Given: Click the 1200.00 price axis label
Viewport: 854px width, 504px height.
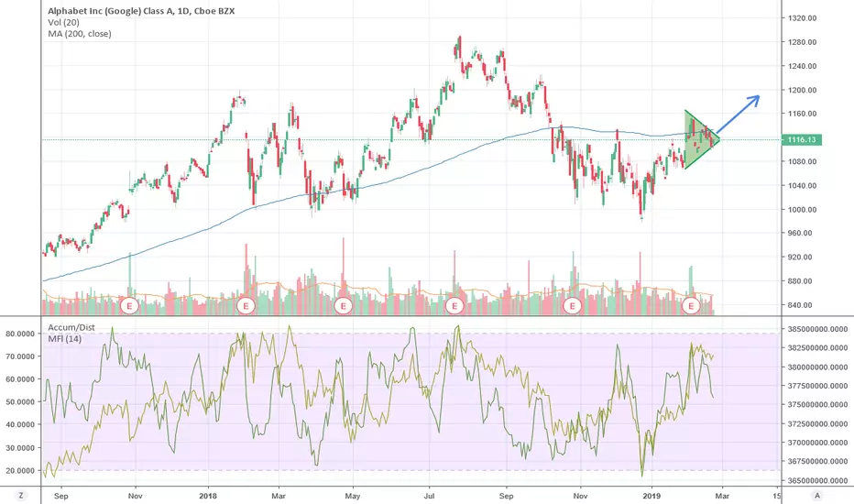Looking at the screenshot, I should (803, 90).
